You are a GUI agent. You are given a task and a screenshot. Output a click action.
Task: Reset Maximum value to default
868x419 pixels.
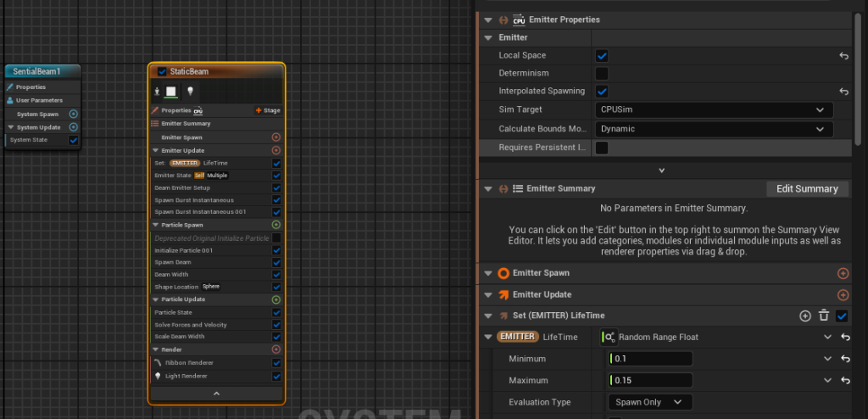[845, 380]
